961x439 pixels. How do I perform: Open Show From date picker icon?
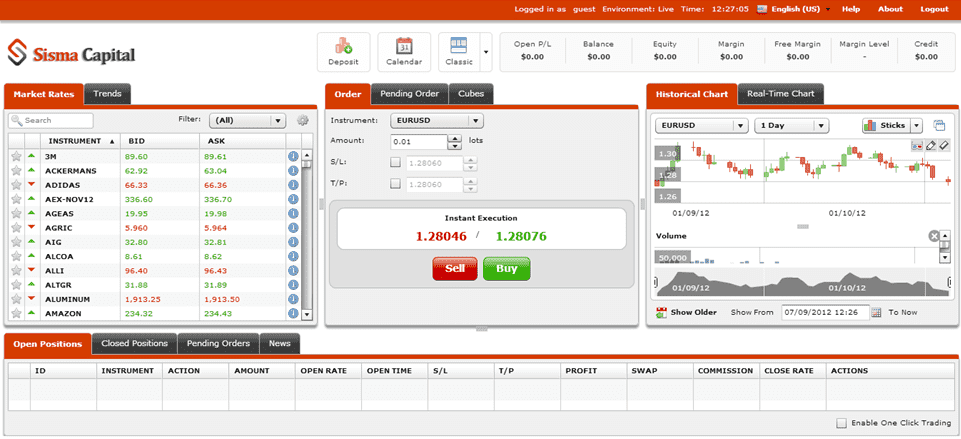[876, 312]
